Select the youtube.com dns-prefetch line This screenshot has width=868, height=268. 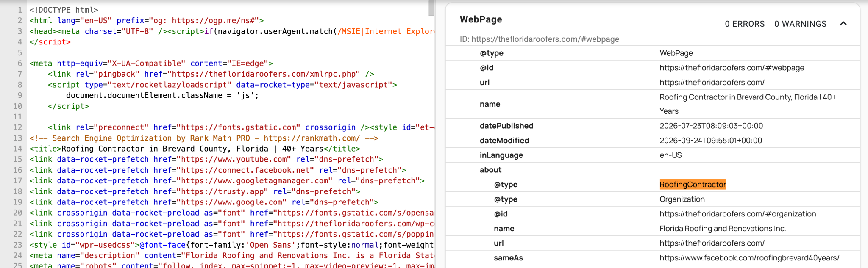206,159
